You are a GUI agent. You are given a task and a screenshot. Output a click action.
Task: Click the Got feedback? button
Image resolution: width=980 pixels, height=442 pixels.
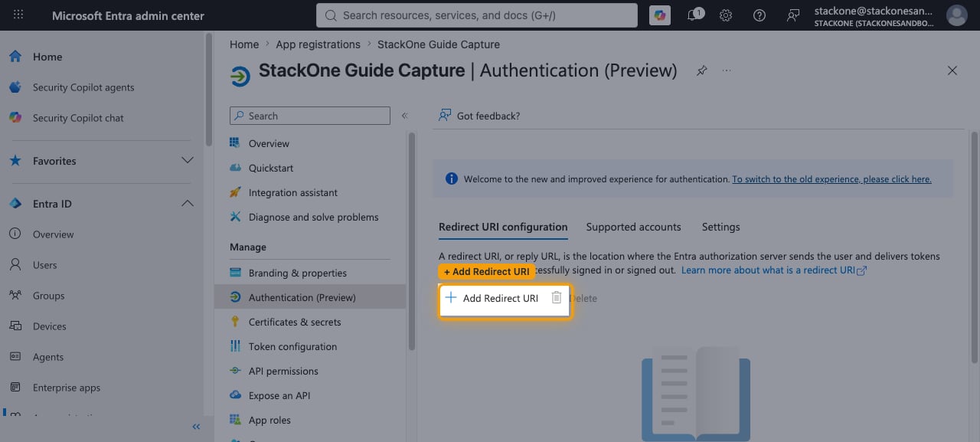coord(479,116)
